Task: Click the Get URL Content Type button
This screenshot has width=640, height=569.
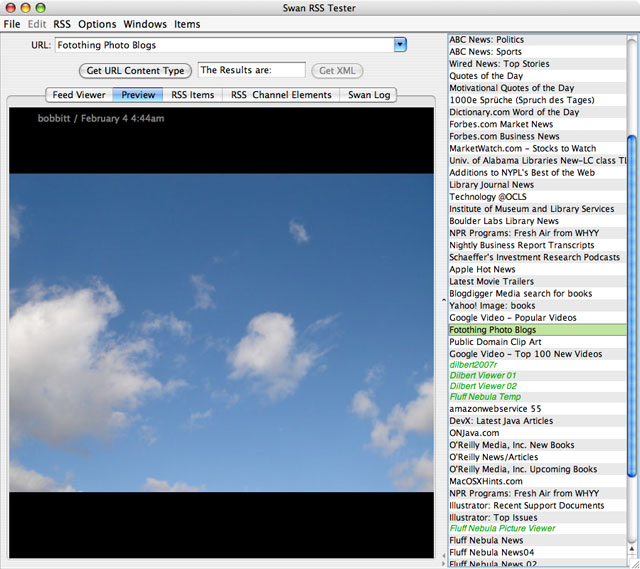Action: 135,71
